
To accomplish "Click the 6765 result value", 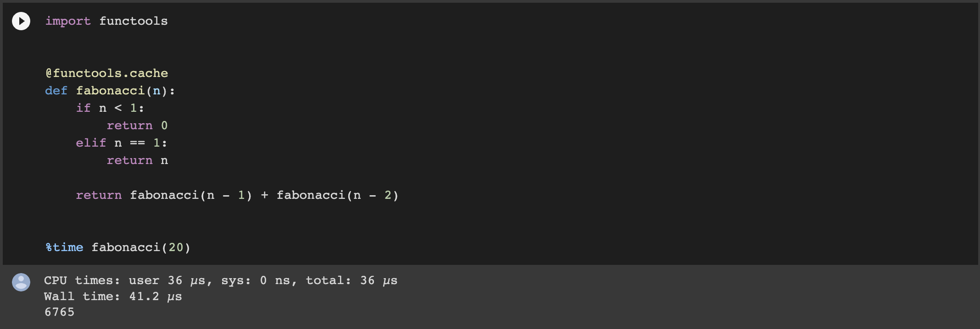I will click(59, 312).
